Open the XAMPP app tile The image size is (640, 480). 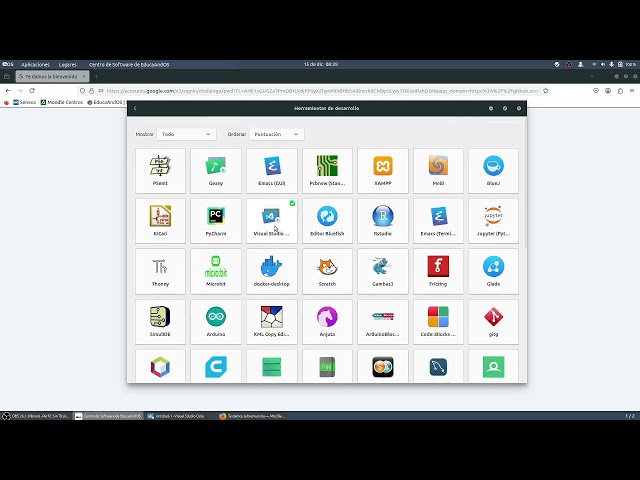pyautogui.click(x=383, y=171)
